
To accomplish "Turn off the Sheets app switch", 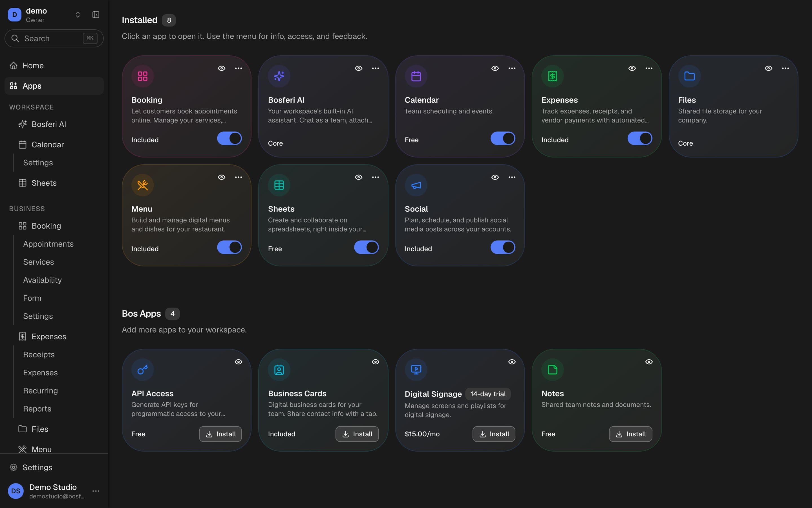I will 367,247.
